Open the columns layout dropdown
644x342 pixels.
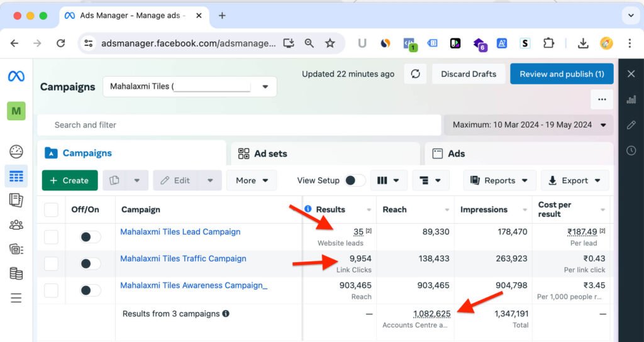[x=389, y=180]
